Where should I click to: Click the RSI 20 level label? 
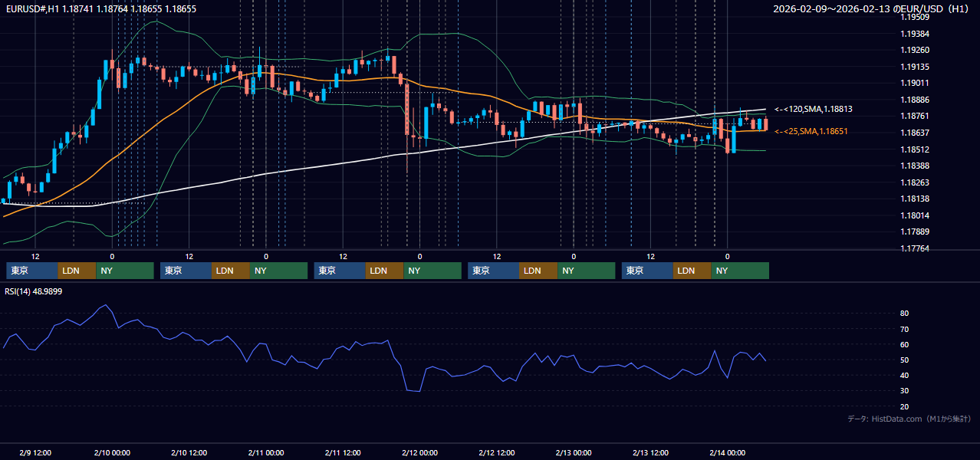pyautogui.click(x=905, y=406)
